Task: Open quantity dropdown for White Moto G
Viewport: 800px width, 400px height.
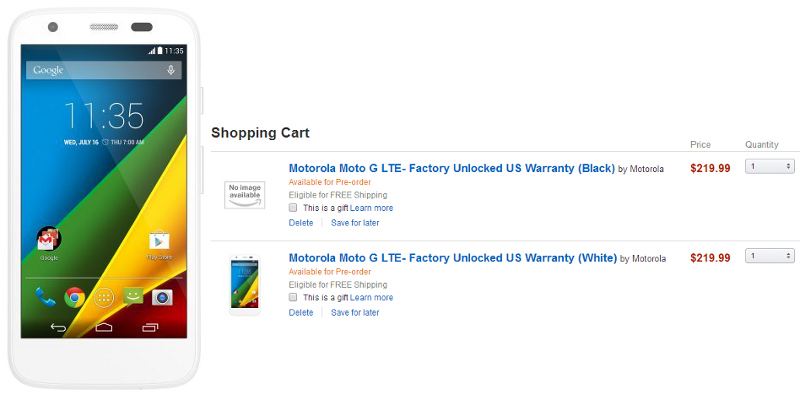Action: (771, 257)
